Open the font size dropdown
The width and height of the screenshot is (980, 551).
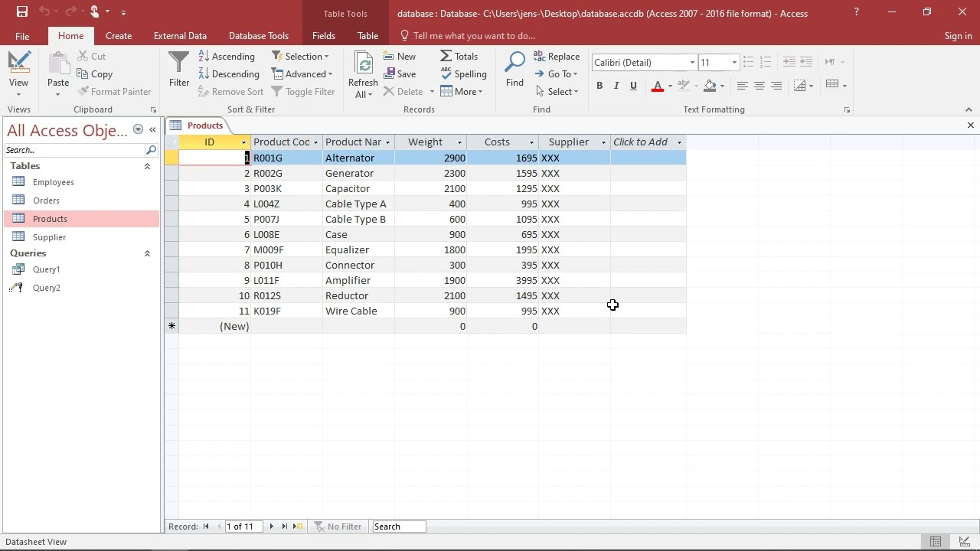734,62
